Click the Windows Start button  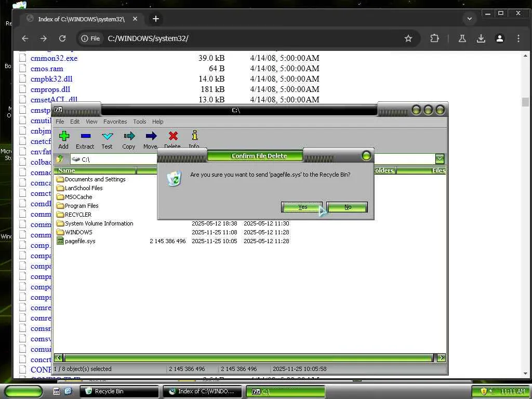click(x=23, y=391)
